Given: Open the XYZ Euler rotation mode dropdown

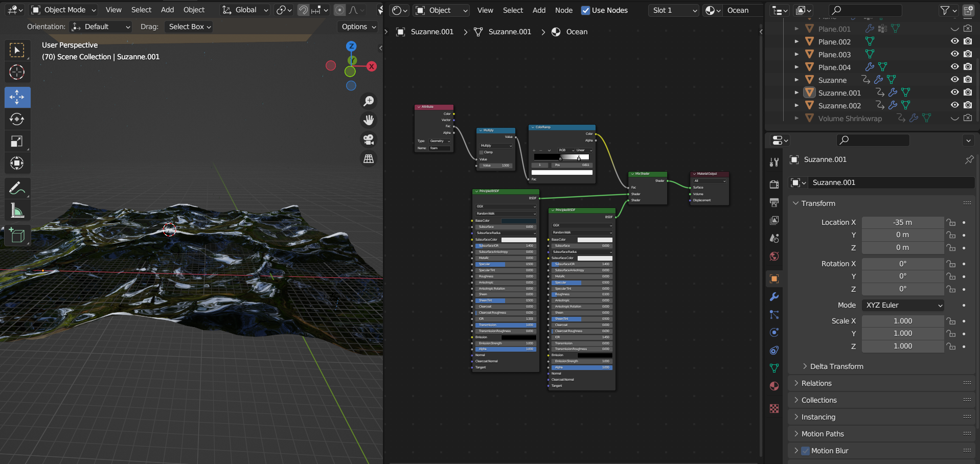Looking at the screenshot, I should [903, 305].
